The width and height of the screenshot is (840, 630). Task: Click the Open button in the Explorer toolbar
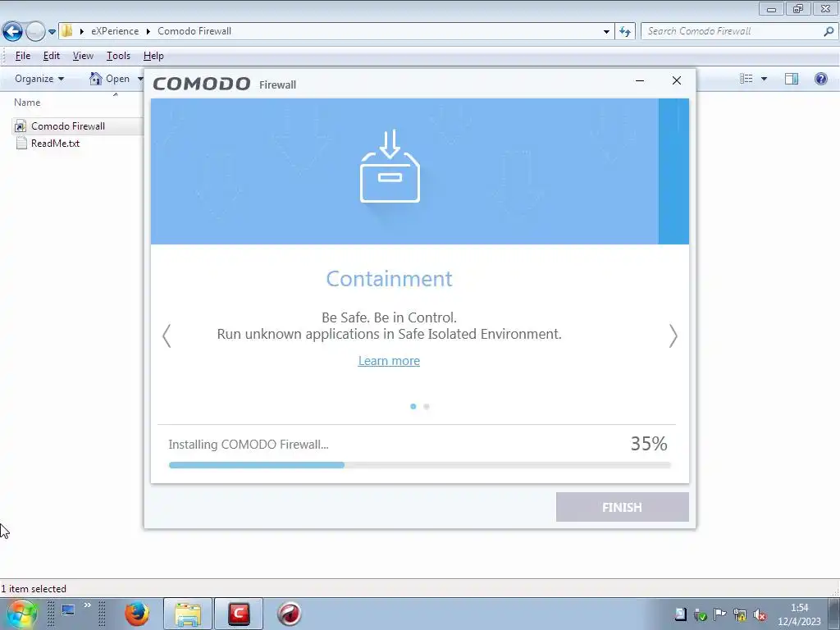(110, 79)
